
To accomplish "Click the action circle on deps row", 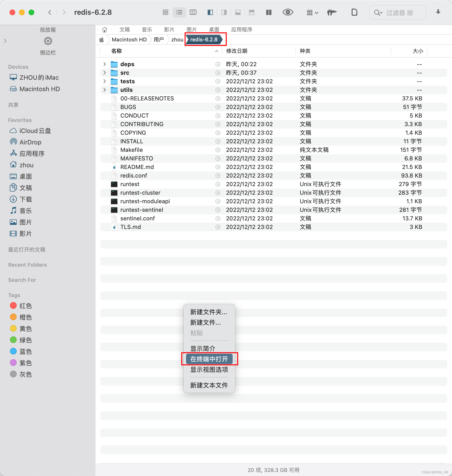I will click(218, 64).
